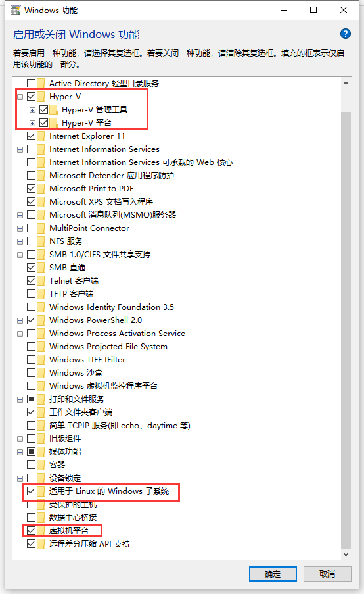Uncheck Telnet 客户端 checkbox
The image size is (364, 594).
pyautogui.click(x=31, y=280)
